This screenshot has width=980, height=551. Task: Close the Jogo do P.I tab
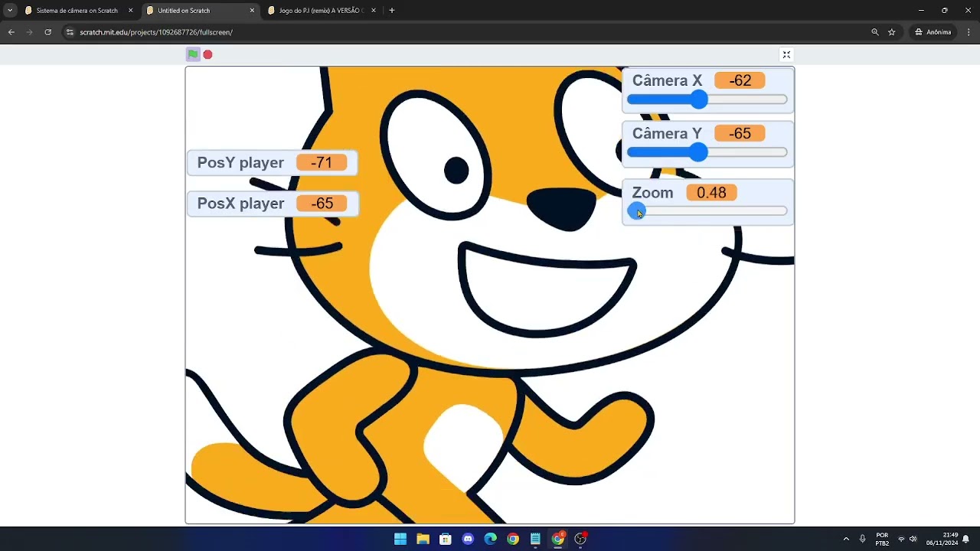point(373,11)
